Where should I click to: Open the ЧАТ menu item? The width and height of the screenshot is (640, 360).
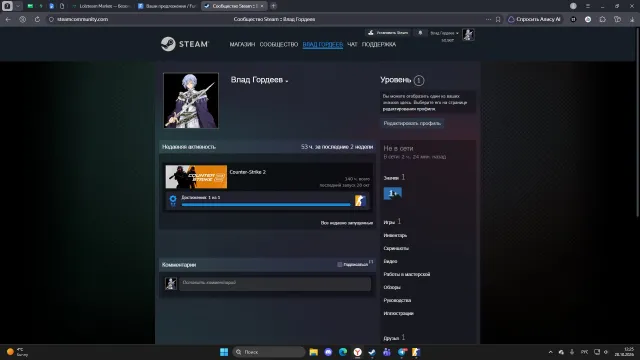(352, 44)
